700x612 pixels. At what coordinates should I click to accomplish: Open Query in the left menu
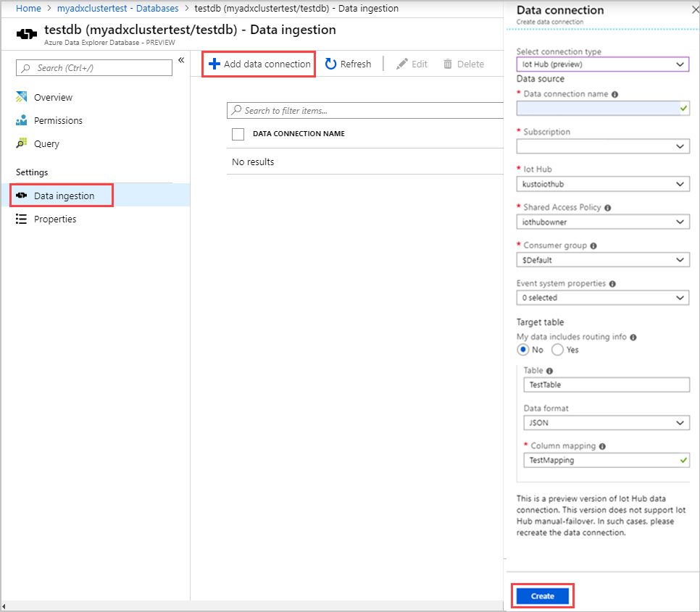(46, 143)
